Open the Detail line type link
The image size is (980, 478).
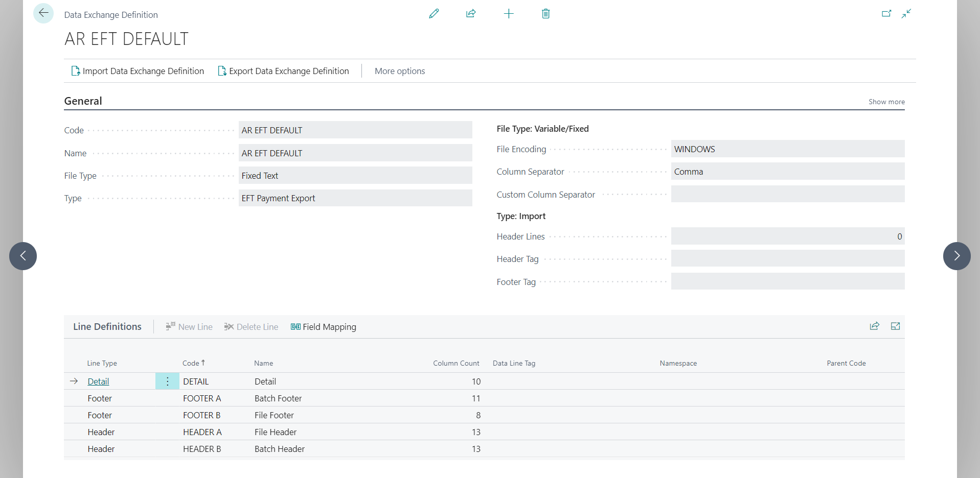point(98,381)
